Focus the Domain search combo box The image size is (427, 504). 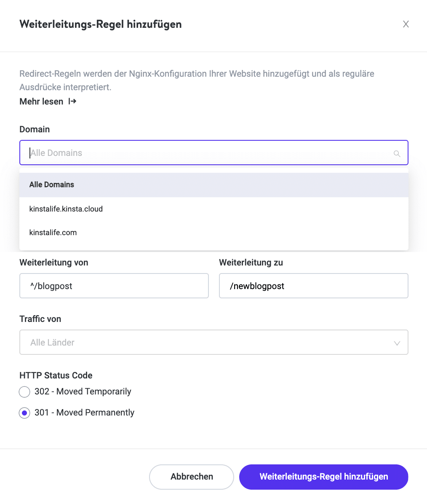[x=206, y=153]
